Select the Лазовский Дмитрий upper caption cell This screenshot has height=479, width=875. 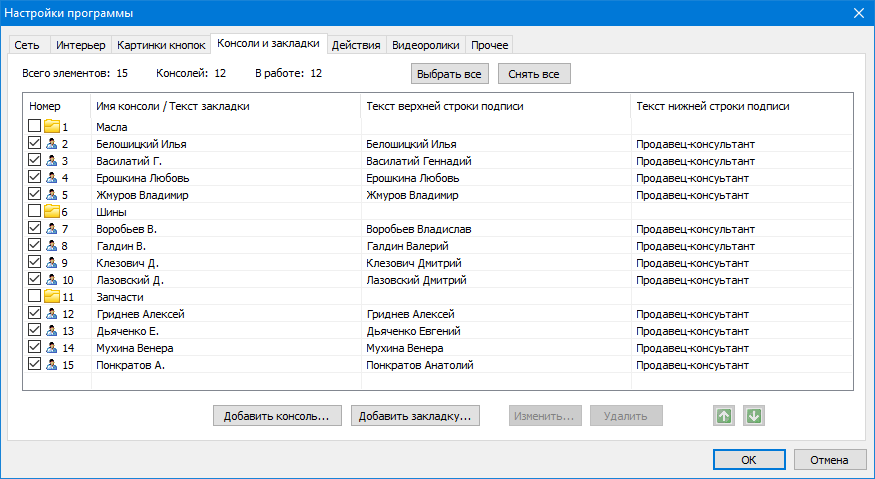click(413, 280)
